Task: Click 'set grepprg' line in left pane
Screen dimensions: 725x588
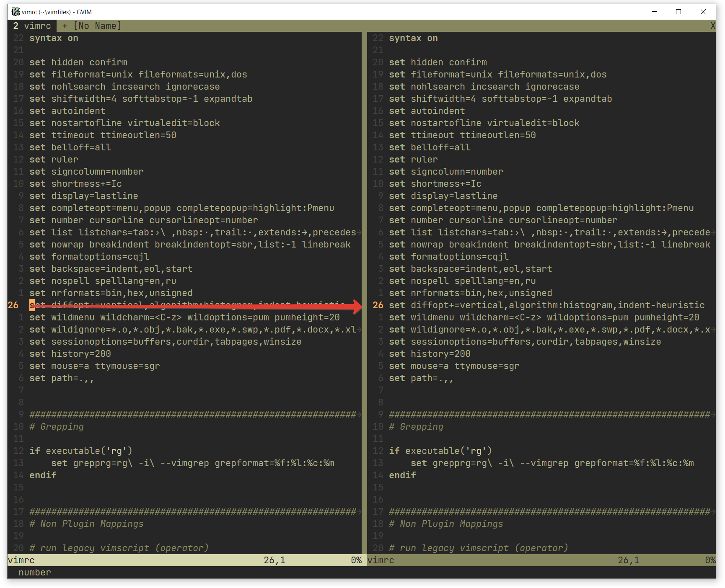Action: [x=193, y=463]
